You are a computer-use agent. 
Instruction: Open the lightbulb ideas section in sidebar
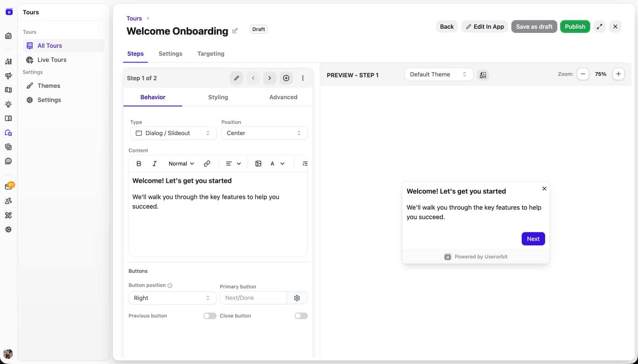8,104
